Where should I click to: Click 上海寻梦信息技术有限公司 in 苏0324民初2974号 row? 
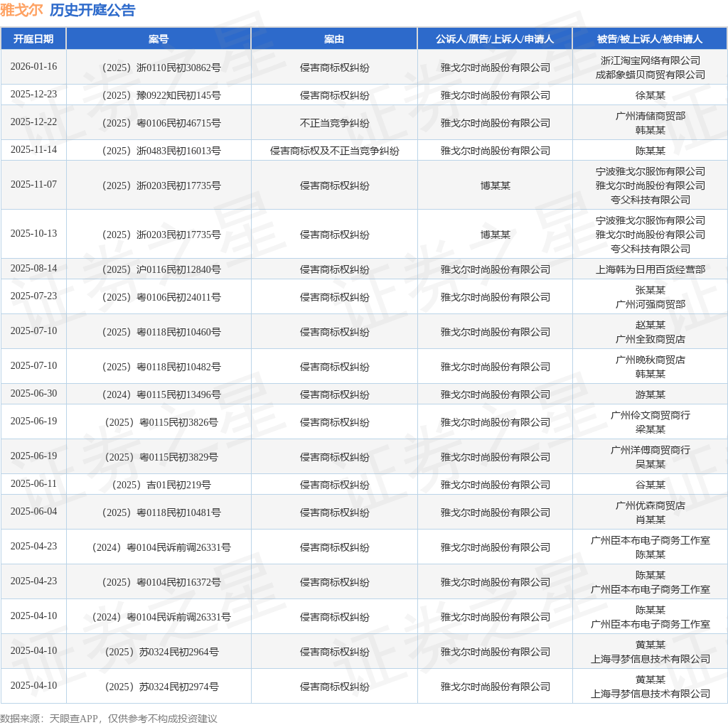pyautogui.click(x=650, y=694)
